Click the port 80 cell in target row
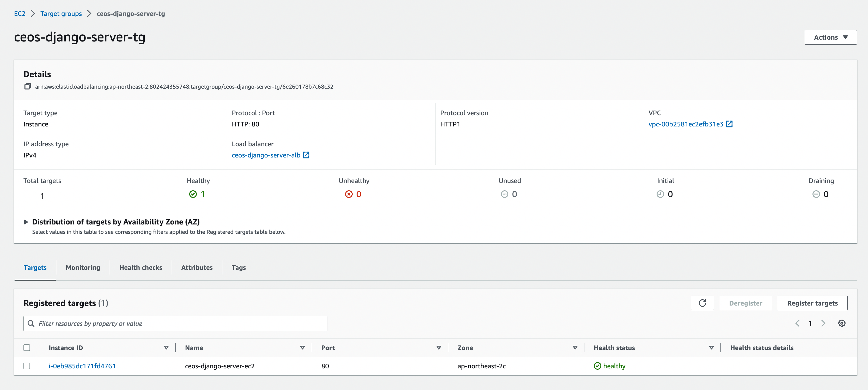This screenshot has height=390, width=868. [x=325, y=366]
